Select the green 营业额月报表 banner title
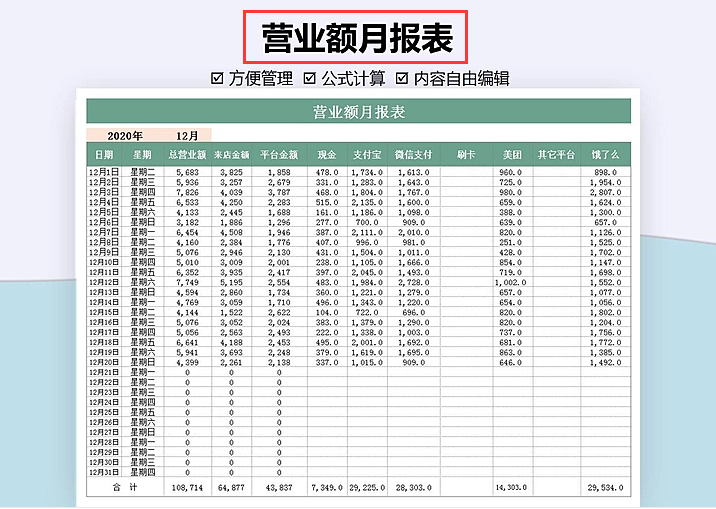The width and height of the screenshot is (716, 509). coord(359,112)
